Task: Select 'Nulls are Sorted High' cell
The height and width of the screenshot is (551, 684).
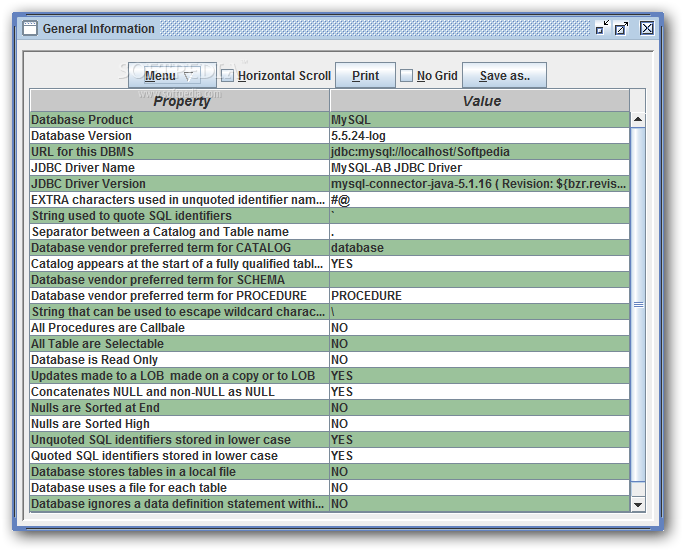Action: tap(180, 424)
